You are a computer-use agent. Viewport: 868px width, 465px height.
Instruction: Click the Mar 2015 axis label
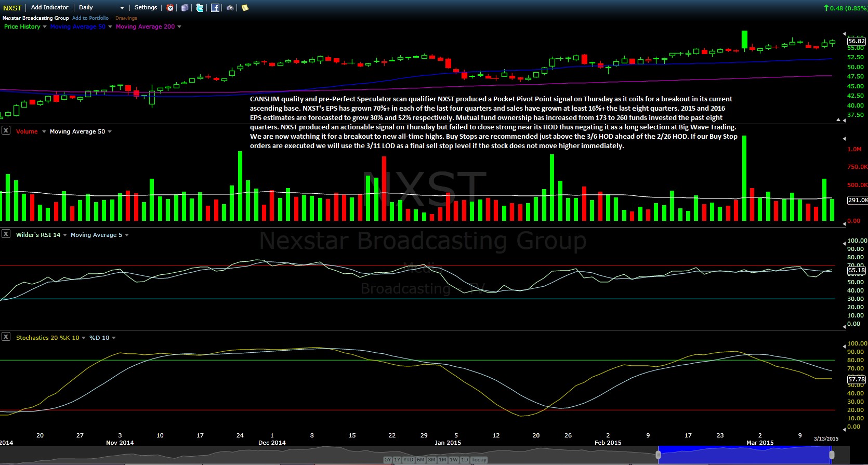click(760, 443)
